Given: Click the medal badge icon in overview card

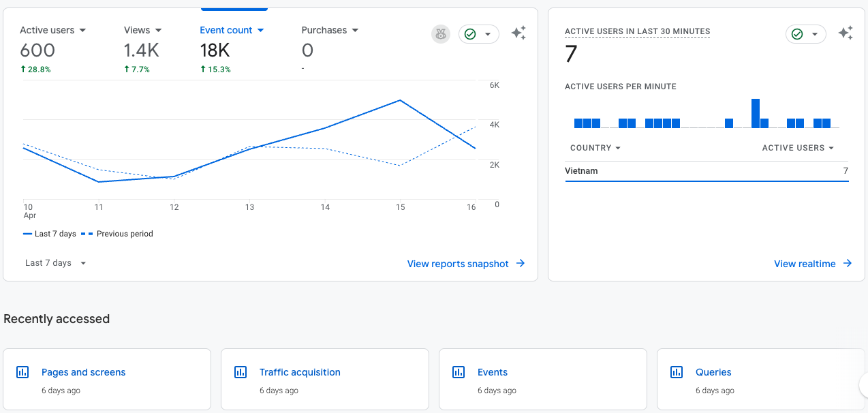Looking at the screenshot, I should pyautogui.click(x=441, y=34).
